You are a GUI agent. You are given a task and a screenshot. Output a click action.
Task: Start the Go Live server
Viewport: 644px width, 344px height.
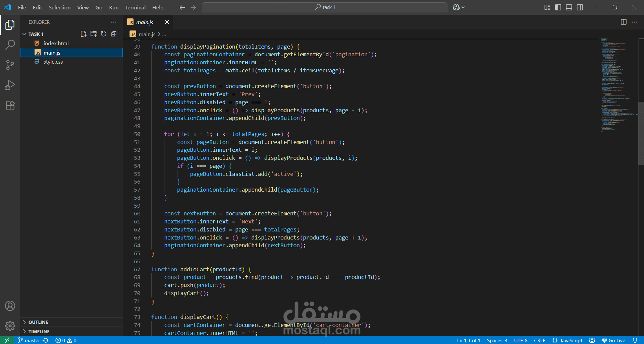613,340
